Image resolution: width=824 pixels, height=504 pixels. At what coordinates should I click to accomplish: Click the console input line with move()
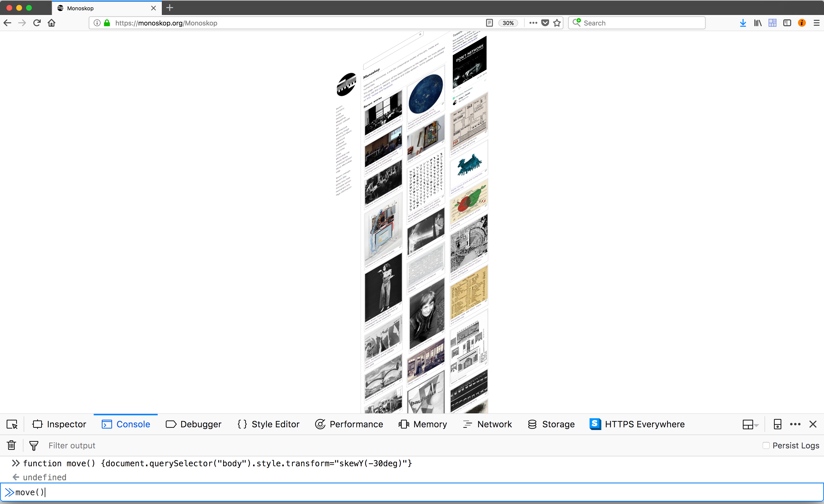pos(412,492)
